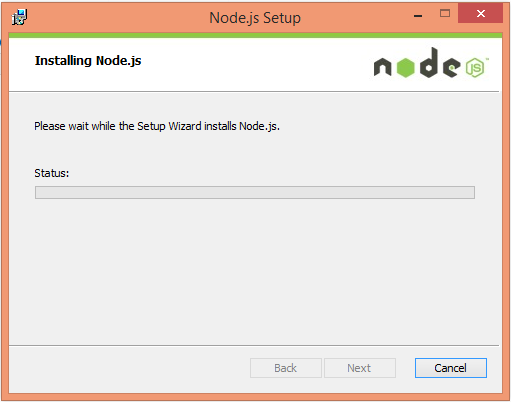Click the JS hexagon badge in the logo
This screenshot has width=511, height=402.
(475, 68)
